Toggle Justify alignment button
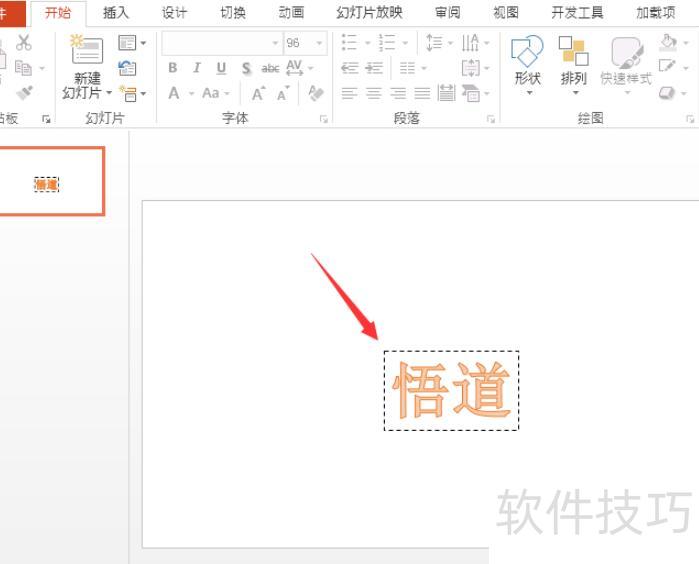The height and width of the screenshot is (564, 699). (422, 93)
